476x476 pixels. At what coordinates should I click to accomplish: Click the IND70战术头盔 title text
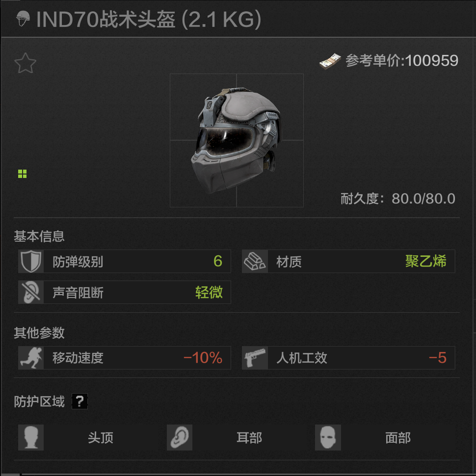(x=106, y=20)
